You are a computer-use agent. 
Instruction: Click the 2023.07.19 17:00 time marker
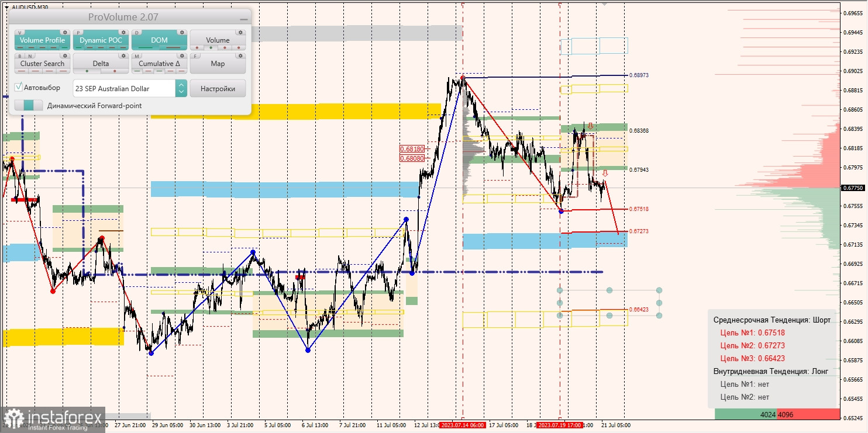[x=559, y=425]
